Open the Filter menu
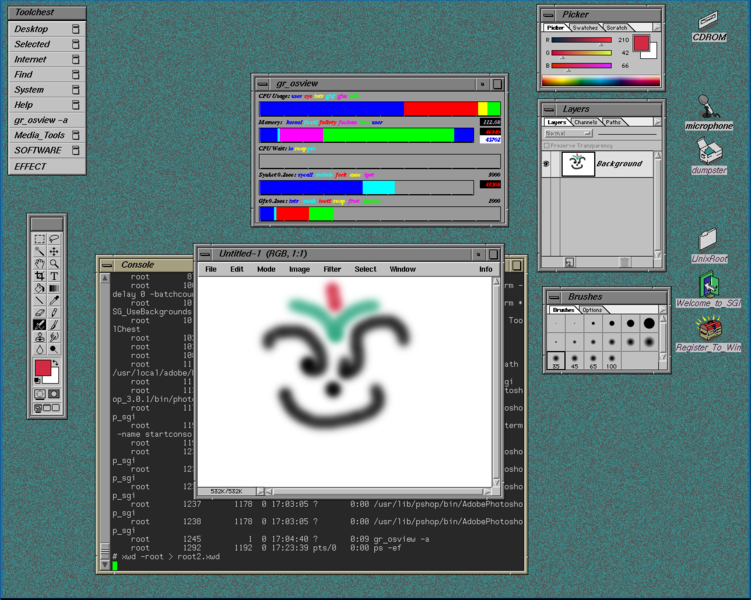The image size is (751, 600). (332, 269)
